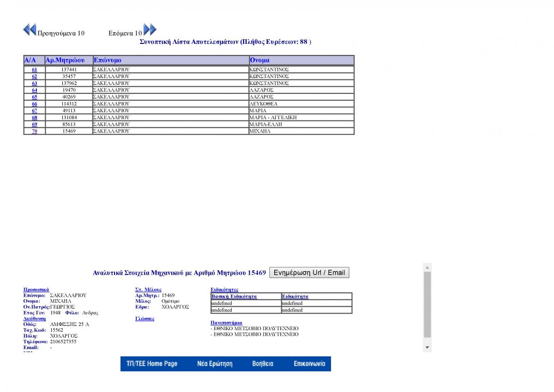Open the Επικοινωνία contact page
The height and width of the screenshot is (392, 554).
pyautogui.click(x=309, y=364)
